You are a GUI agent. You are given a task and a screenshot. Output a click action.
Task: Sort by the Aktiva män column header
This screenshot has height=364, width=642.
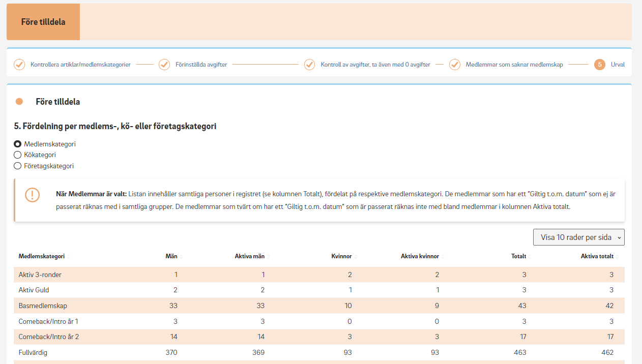tap(250, 256)
